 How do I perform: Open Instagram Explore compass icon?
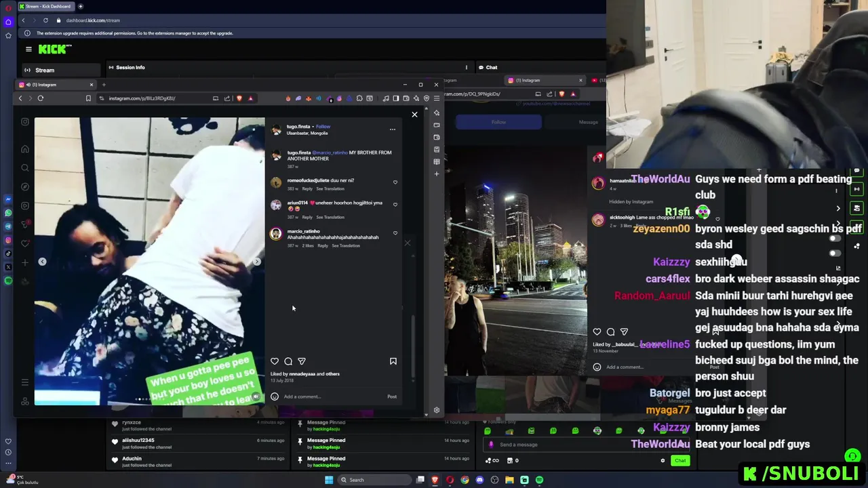click(25, 187)
